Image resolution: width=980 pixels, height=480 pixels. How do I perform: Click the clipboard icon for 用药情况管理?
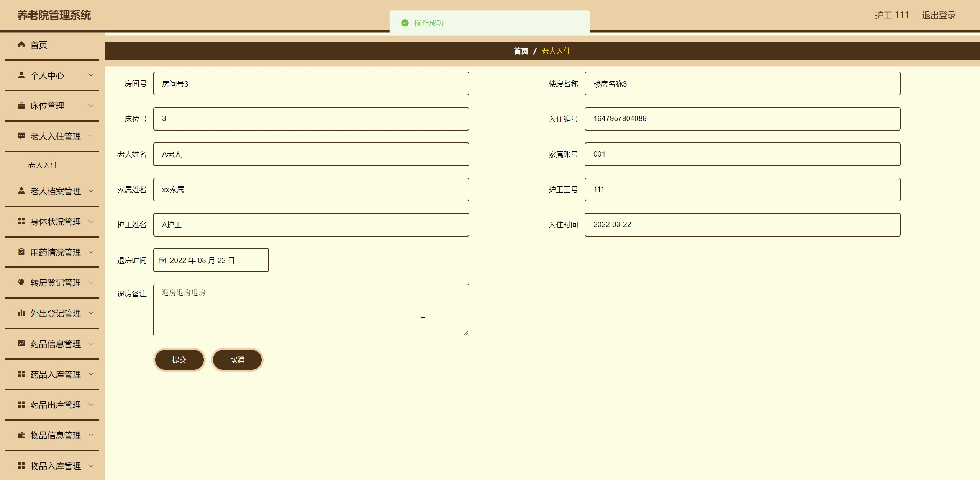pyautogui.click(x=21, y=252)
